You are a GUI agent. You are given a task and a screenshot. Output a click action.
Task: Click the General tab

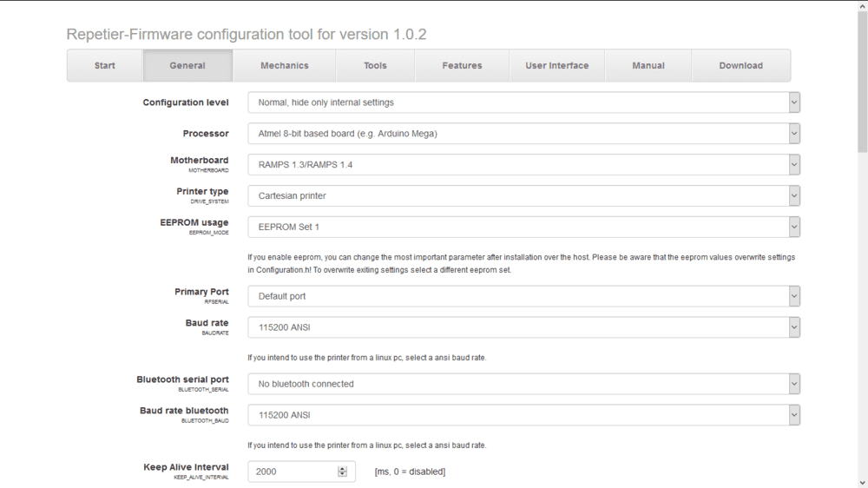click(x=187, y=65)
